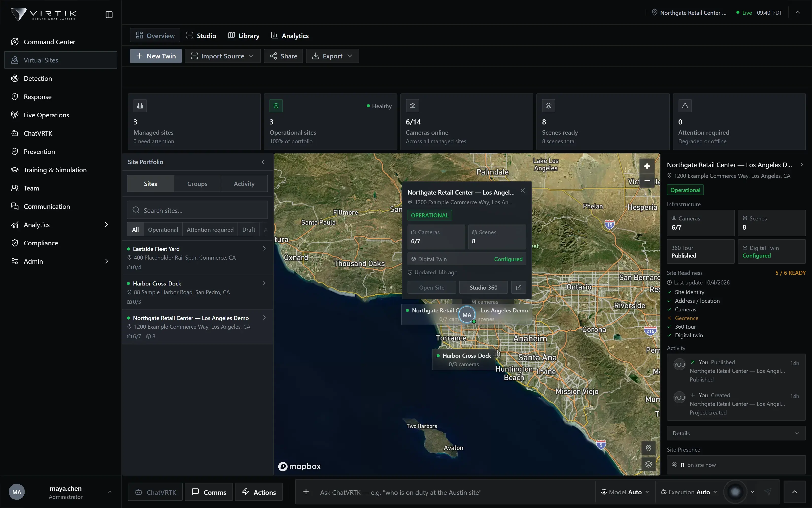Viewport: 812px width, 508px height.
Task: Open the Comms panel button
Action: [209, 492]
